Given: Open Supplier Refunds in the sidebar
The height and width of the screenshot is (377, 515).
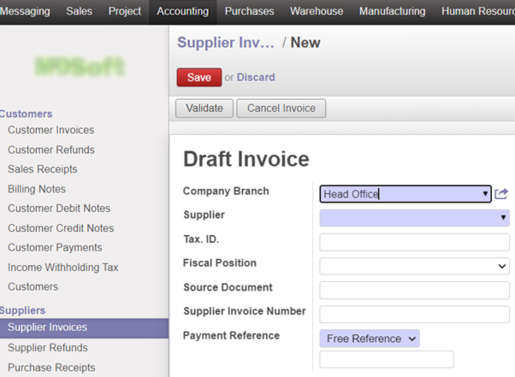Looking at the screenshot, I should pos(48,348).
